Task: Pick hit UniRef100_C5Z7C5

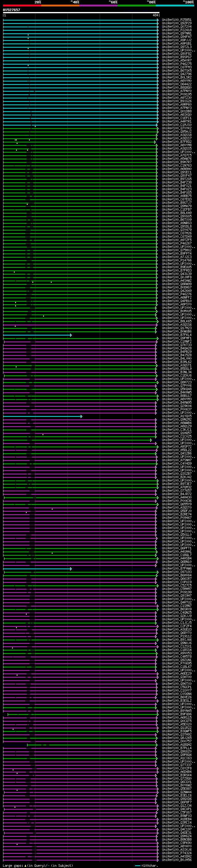Action: point(177,586)
